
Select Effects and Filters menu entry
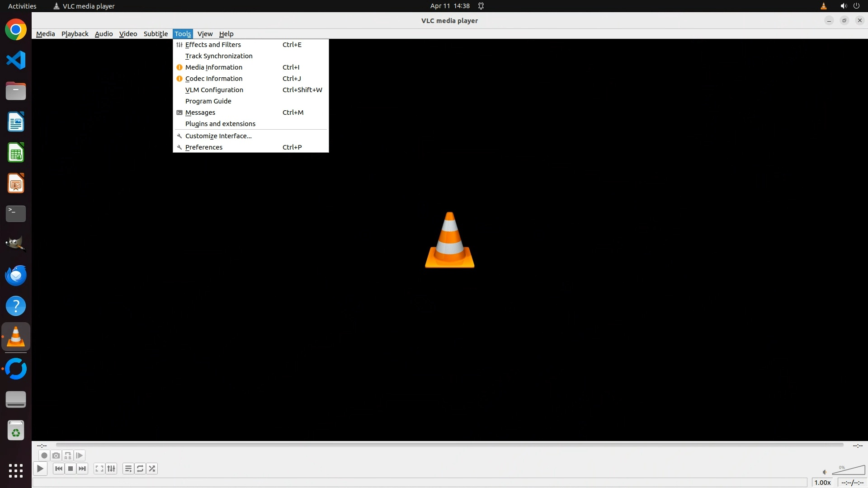[x=213, y=45]
